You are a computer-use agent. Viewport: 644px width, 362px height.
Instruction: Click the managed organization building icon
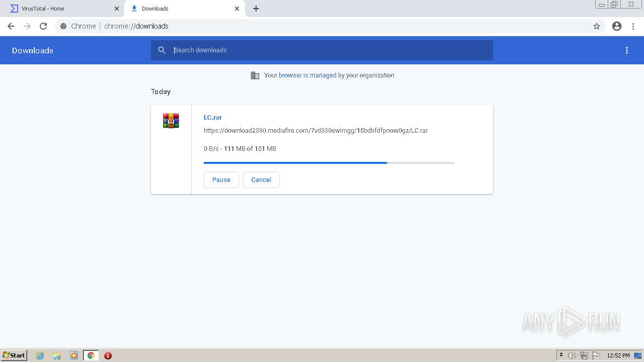point(255,75)
